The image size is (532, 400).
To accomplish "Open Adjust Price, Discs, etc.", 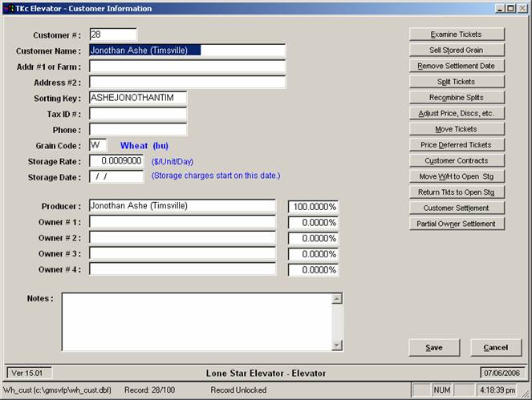I will [457, 113].
